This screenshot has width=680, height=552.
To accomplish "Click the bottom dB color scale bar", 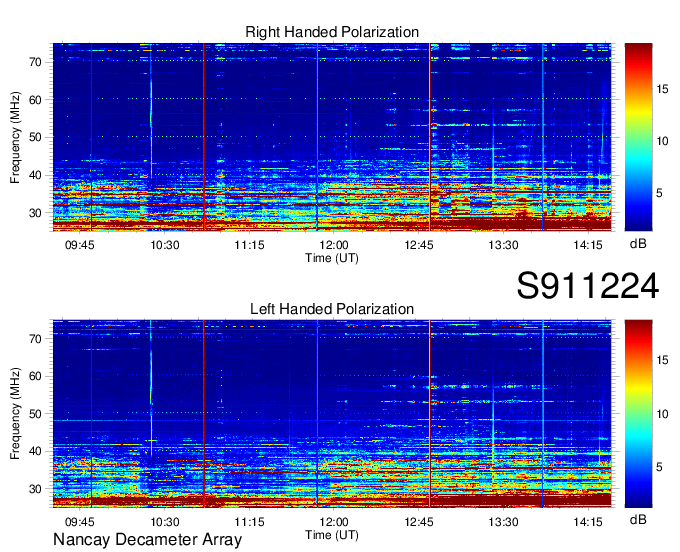I will (x=638, y=414).
